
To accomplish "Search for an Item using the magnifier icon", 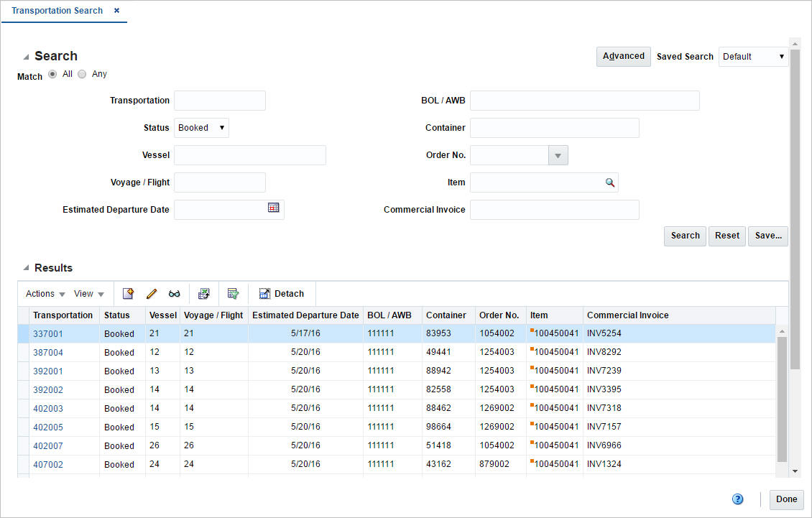I will (610, 182).
